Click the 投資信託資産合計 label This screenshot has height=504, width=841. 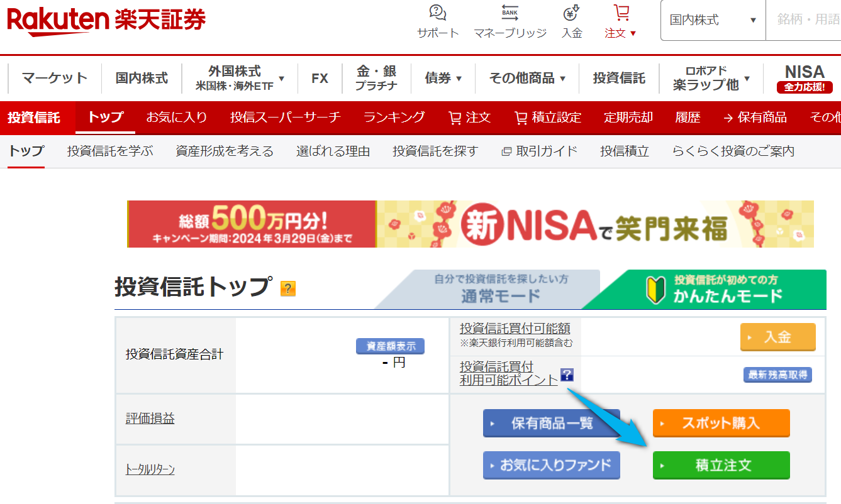174,354
